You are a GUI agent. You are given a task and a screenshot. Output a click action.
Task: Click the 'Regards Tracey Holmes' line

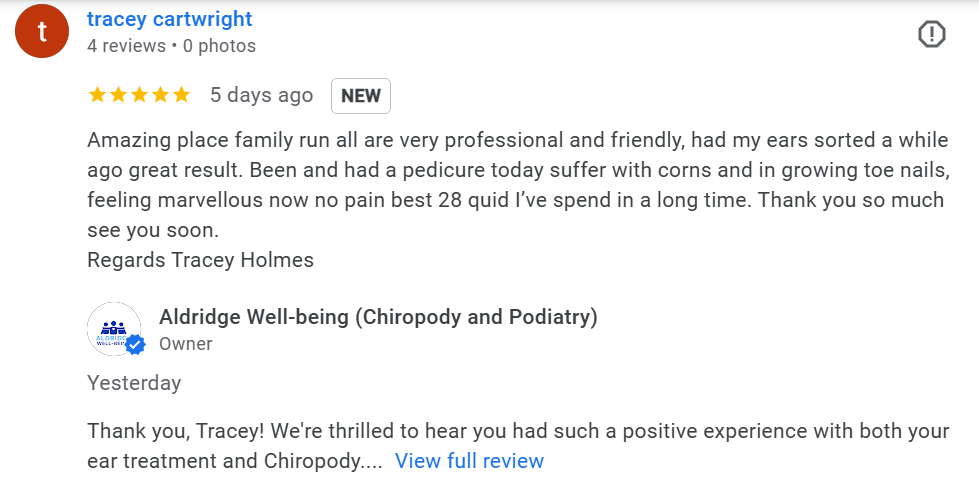[x=200, y=260]
